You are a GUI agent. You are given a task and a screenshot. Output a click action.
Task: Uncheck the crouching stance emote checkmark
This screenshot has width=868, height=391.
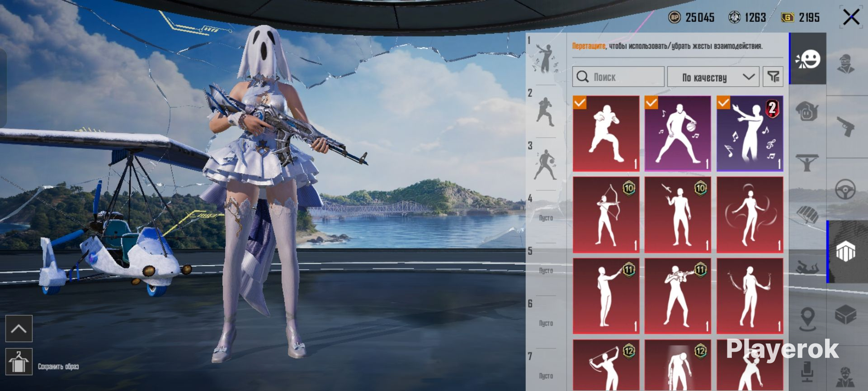pyautogui.click(x=580, y=103)
